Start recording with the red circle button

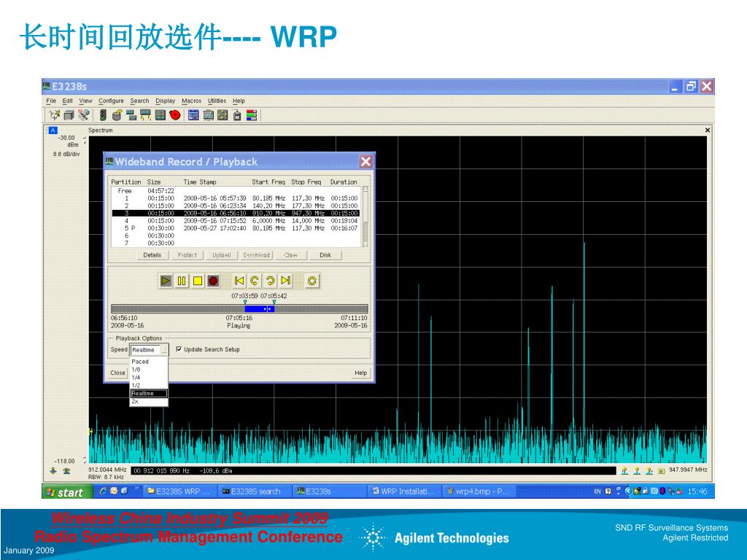213,281
